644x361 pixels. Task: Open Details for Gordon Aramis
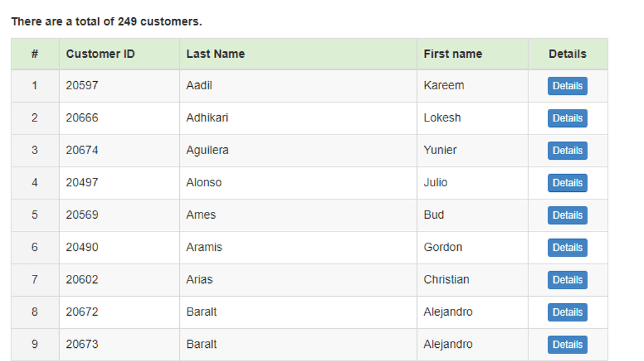click(567, 248)
